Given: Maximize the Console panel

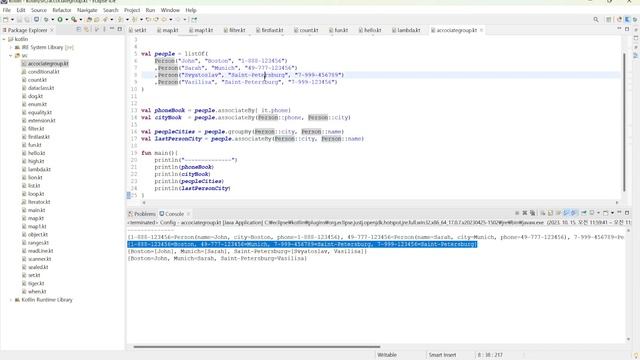Looking at the screenshot, I should (x=627, y=213).
